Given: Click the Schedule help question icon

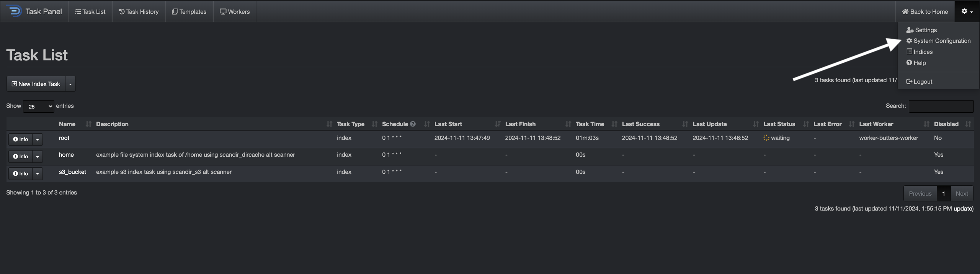Looking at the screenshot, I should pos(413,124).
